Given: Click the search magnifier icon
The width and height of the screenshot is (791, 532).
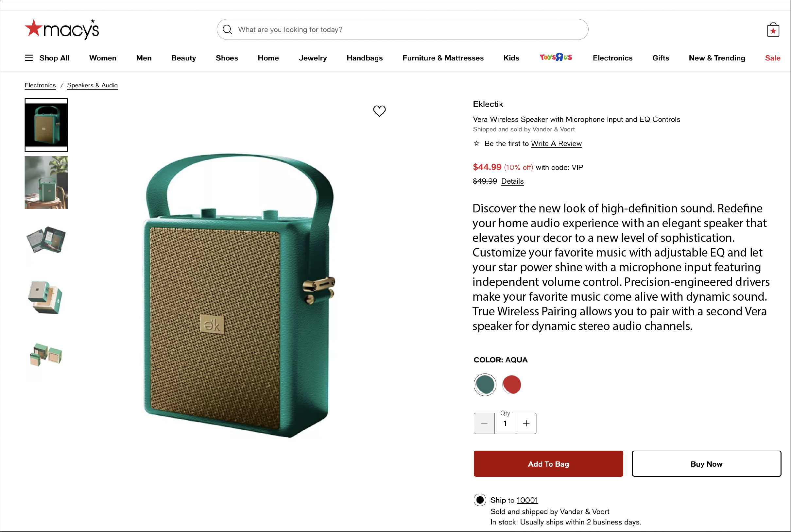Looking at the screenshot, I should (x=228, y=29).
